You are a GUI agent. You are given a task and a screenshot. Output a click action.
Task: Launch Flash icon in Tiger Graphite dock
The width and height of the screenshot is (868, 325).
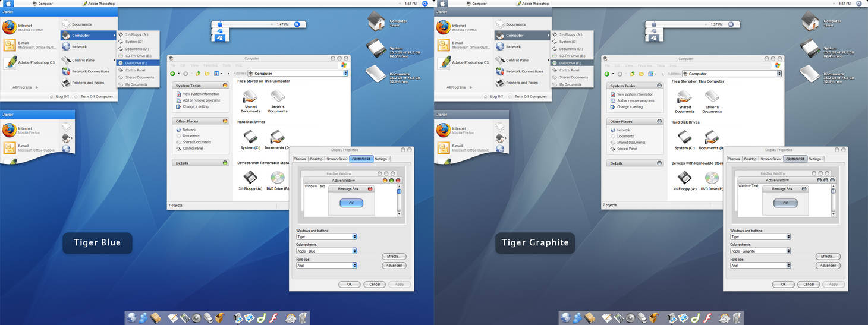pyautogui.click(x=708, y=317)
